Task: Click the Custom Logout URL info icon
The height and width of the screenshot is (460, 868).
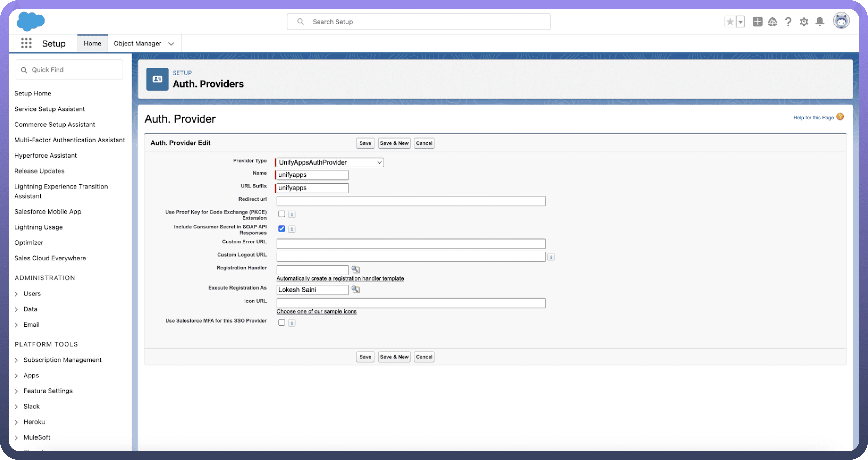Action: point(551,257)
